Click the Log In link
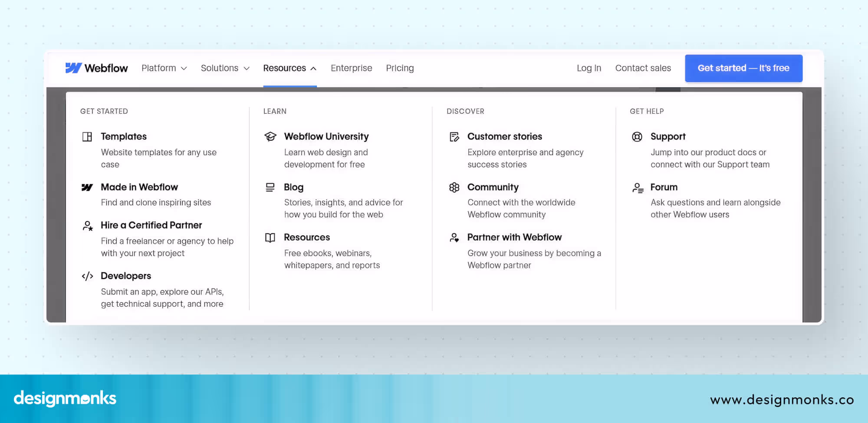 point(589,68)
